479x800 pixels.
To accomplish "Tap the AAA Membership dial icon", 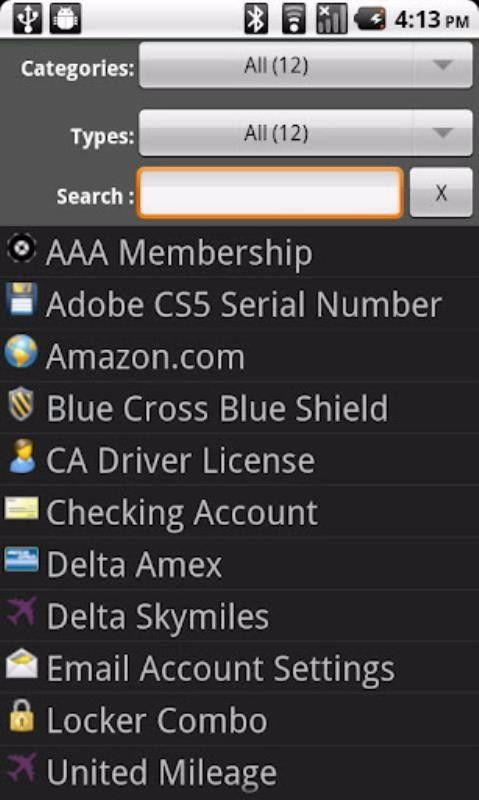I will pyautogui.click(x=21, y=248).
